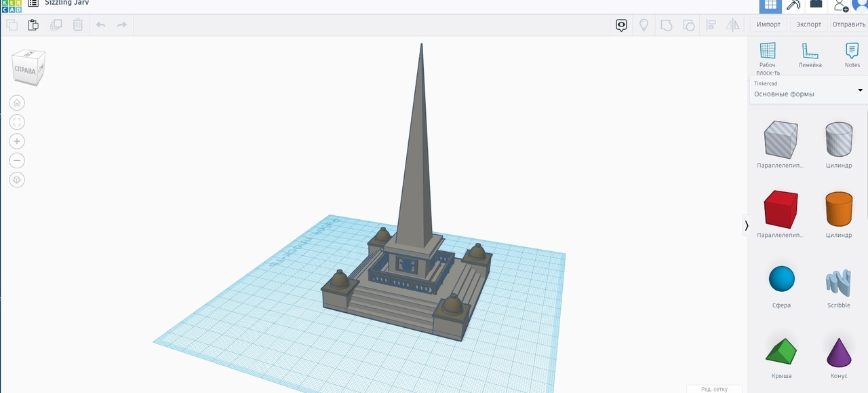The image size is (868, 393).
Task: Fit all objects in view
Action: click(17, 122)
